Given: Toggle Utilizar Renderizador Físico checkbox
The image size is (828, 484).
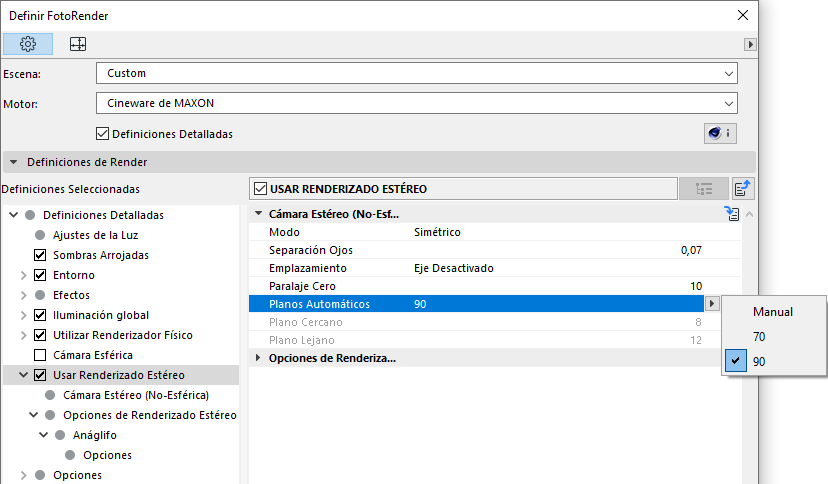Looking at the screenshot, I should pyautogui.click(x=40, y=335).
